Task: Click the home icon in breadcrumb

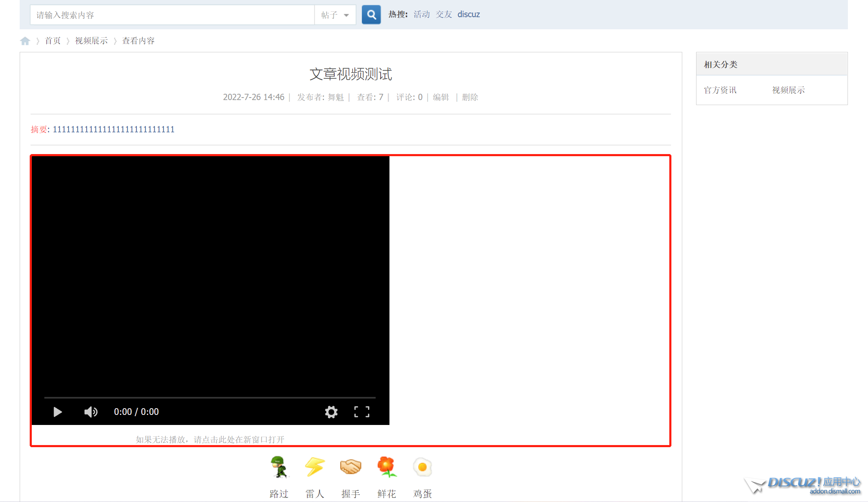Action: coord(25,41)
